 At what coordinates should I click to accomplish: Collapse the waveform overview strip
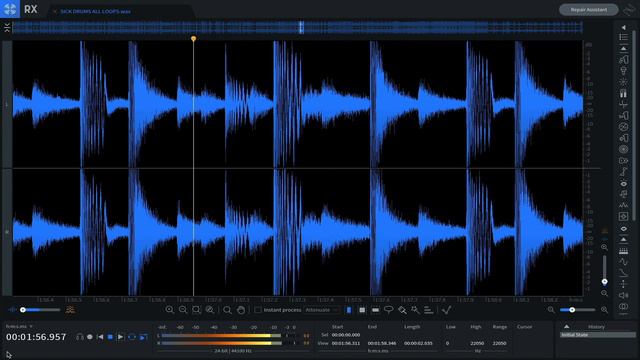pyautogui.click(x=7, y=27)
